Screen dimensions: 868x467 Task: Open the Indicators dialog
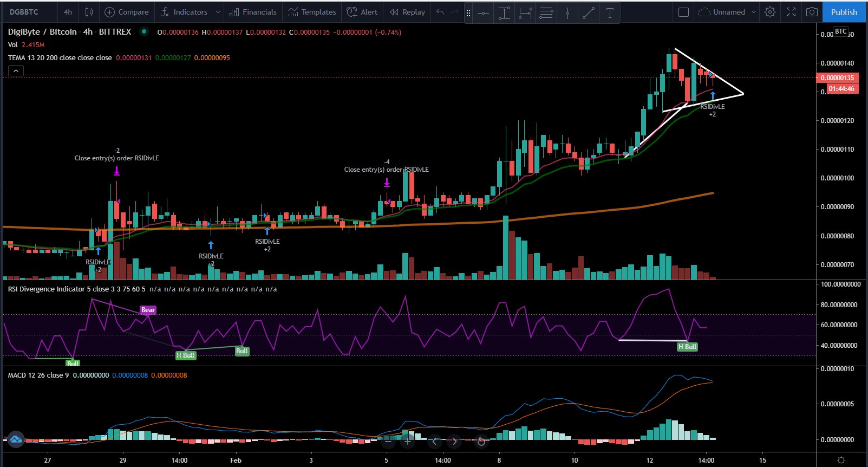pyautogui.click(x=184, y=12)
